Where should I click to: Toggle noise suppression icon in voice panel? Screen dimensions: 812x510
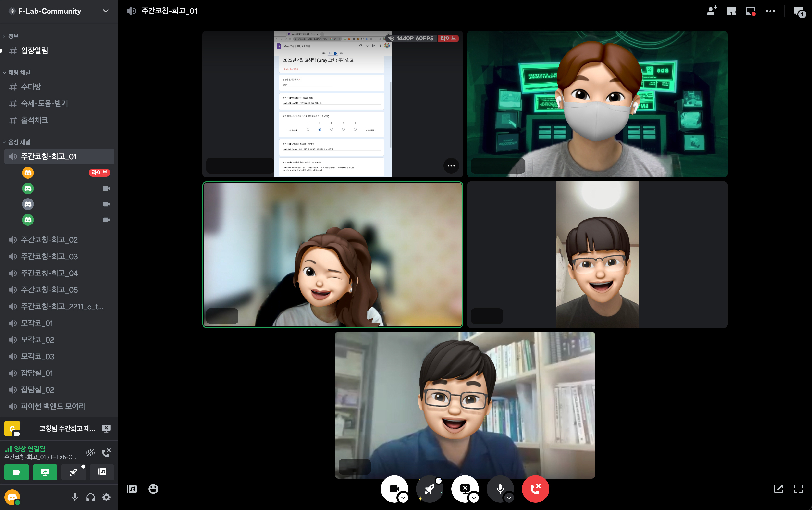tap(90, 452)
